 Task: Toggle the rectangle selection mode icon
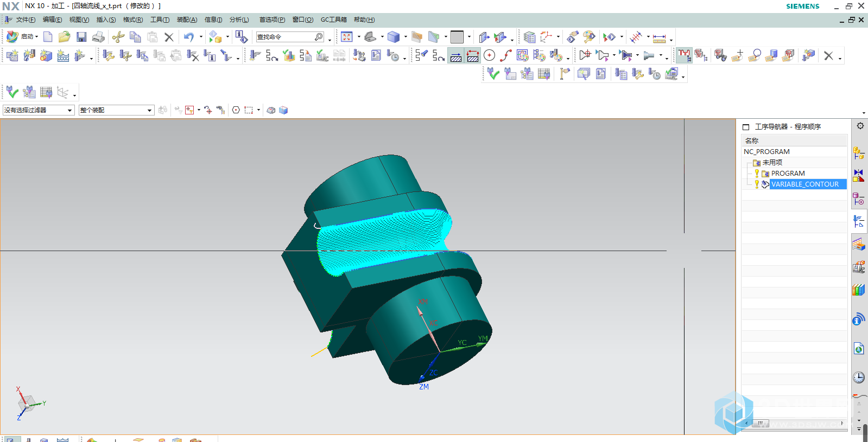pyautogui.click(x=249, y=110)
